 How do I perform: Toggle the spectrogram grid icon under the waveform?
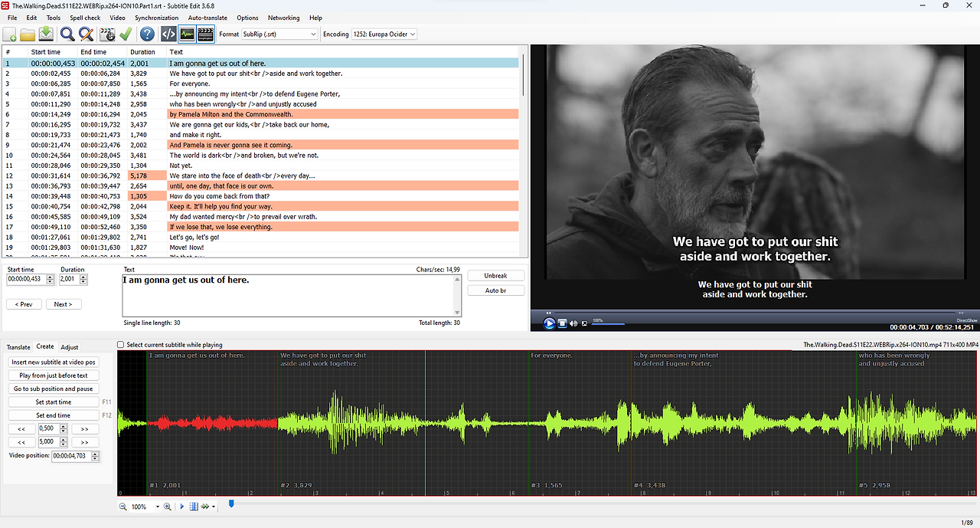click(194, 507)
